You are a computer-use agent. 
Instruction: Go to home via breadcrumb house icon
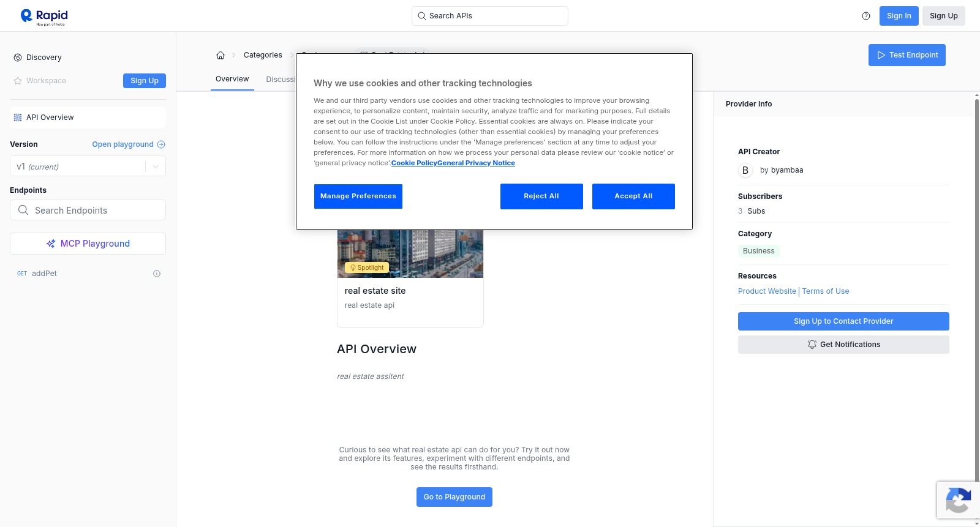pos(221,55)
